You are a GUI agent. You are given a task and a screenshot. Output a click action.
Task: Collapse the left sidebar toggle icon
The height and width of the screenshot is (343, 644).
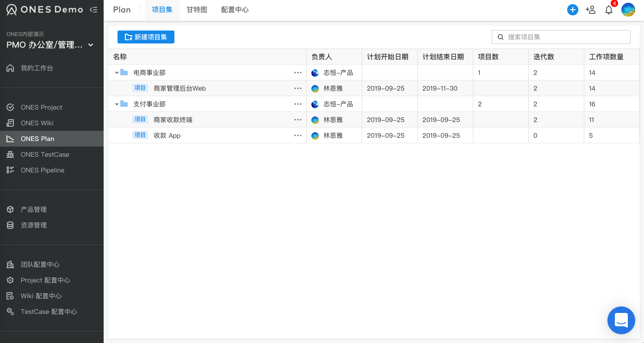click(93, 10)
